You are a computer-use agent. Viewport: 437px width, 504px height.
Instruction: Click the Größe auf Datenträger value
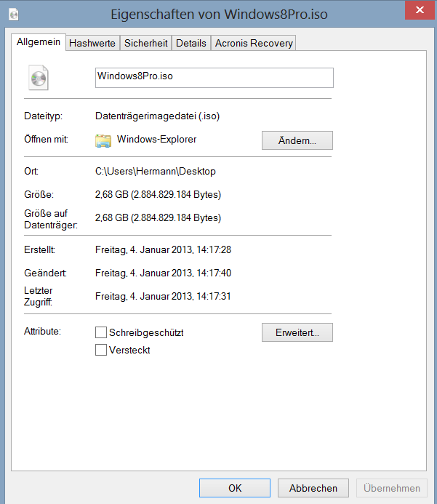(158, 217)
